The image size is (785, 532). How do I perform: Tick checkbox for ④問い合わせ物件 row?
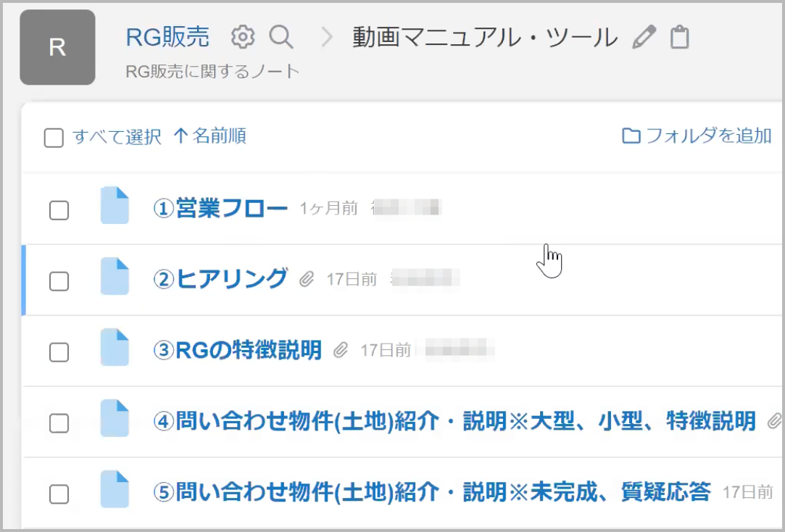pos(59,423)
